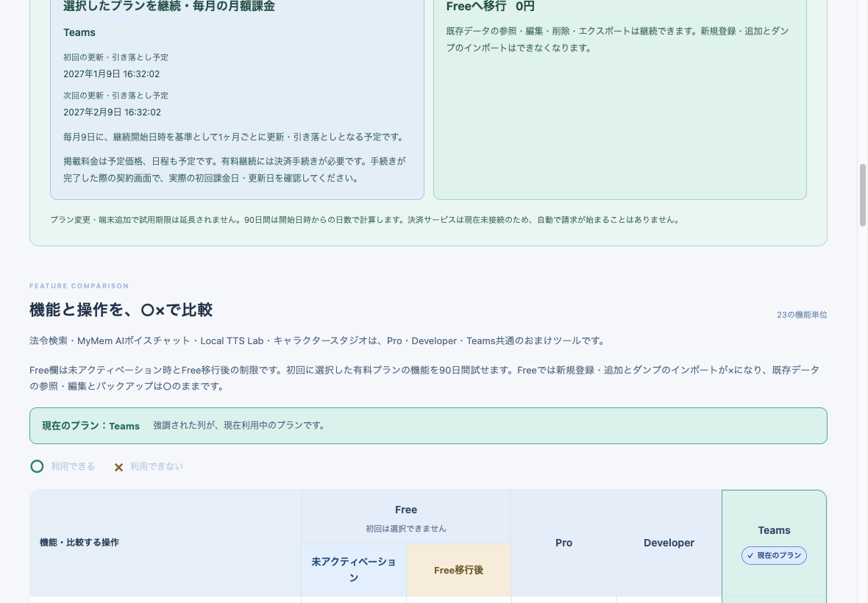This screenshot has width=868, height=603.
Task: Click the 次回の更新・引き落とし予定 label
Action: 115,95
